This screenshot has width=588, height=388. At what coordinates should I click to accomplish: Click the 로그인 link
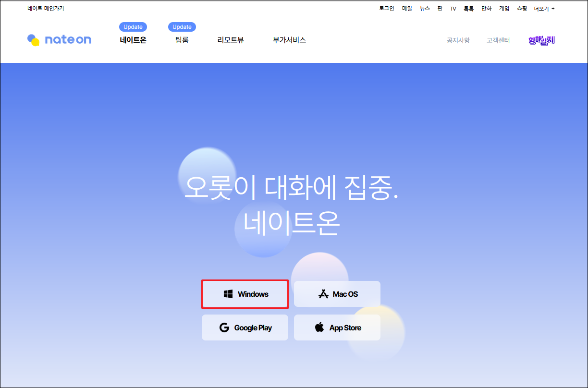tap(387, 9)
